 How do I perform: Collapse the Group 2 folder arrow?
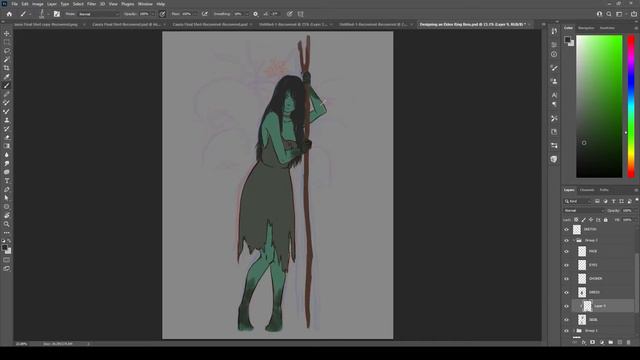(x=574, y=240)
